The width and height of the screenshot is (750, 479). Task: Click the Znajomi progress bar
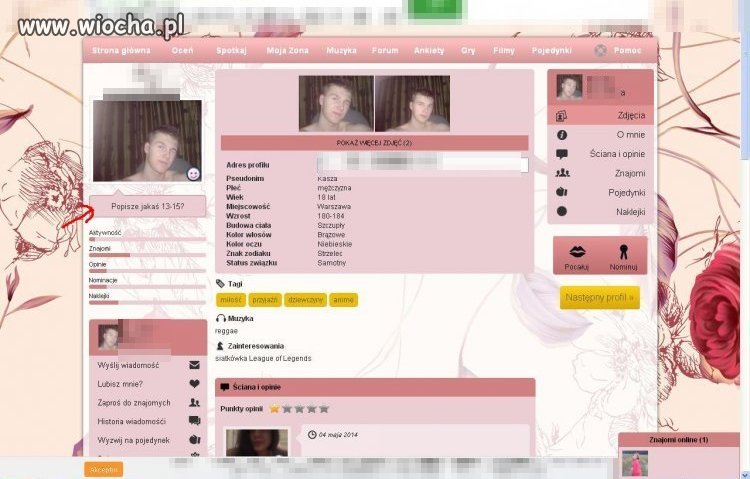coord(147,255)
